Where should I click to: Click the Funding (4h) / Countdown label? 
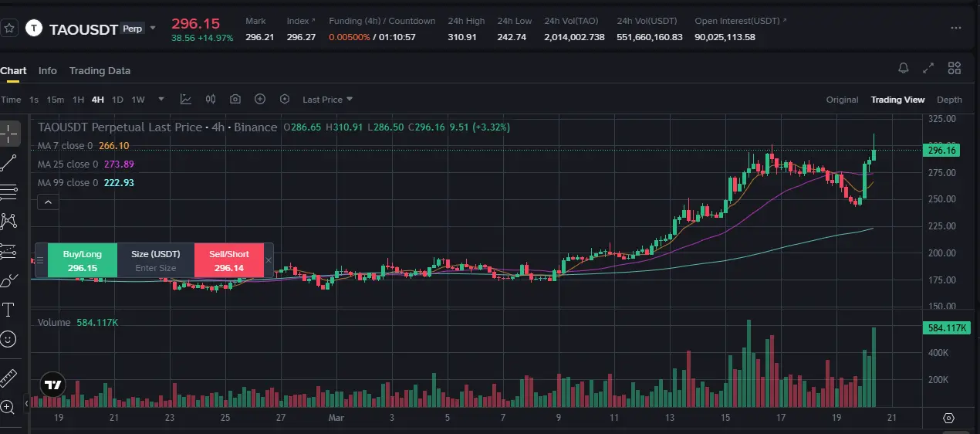pos(382,21)
